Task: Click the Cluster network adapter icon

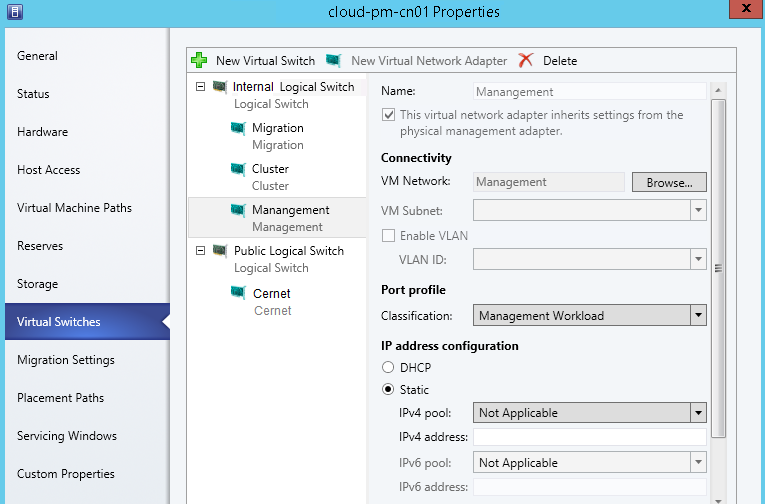Action: (x=238, y=169)
